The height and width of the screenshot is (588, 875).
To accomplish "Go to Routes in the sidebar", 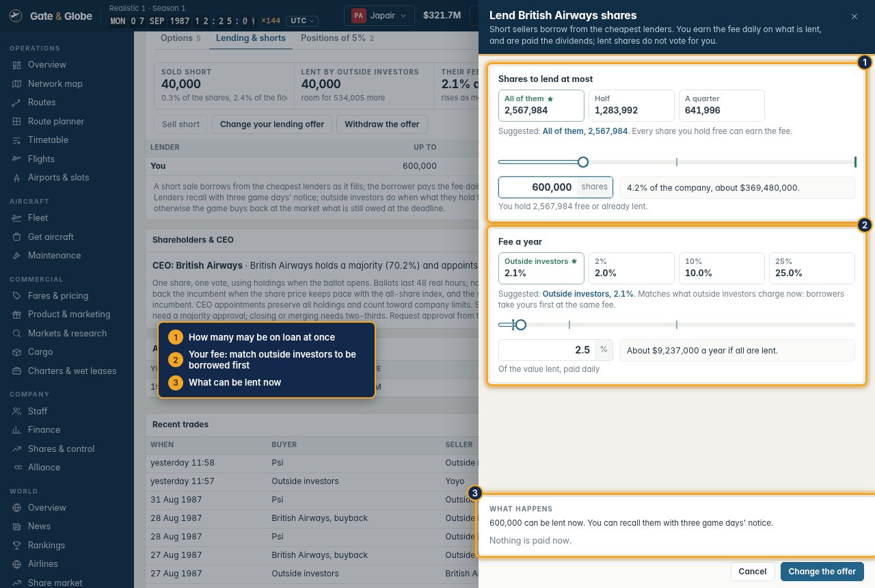I will 42,103.
